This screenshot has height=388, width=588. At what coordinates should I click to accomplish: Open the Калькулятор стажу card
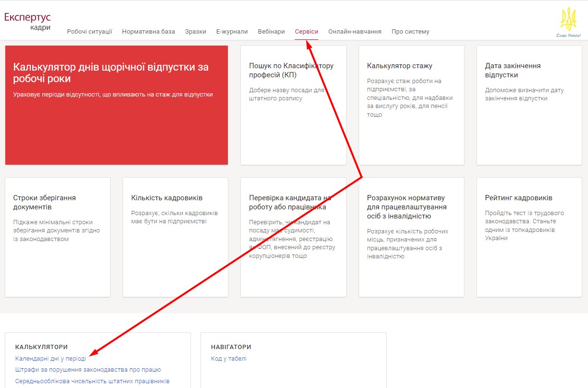tap(411, 105)
